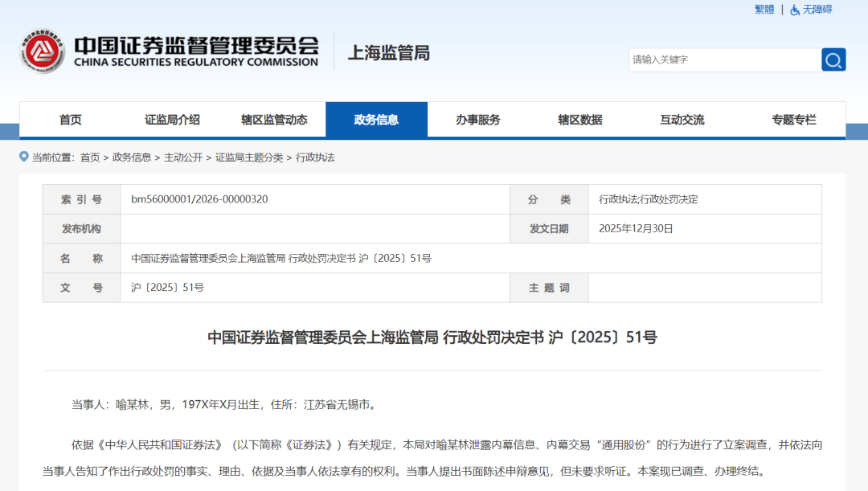Screen dimensions: 868x491
Task: Click the 索引号 label cell
Action: 81,199
